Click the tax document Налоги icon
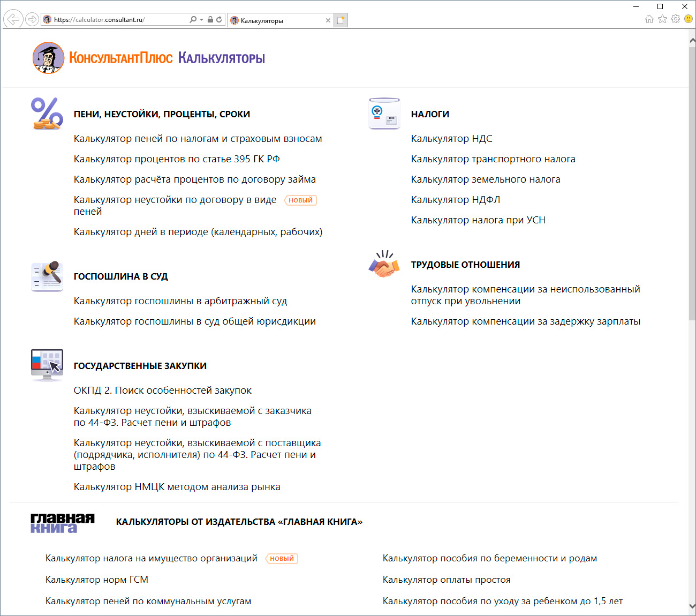 click(384, 114)
